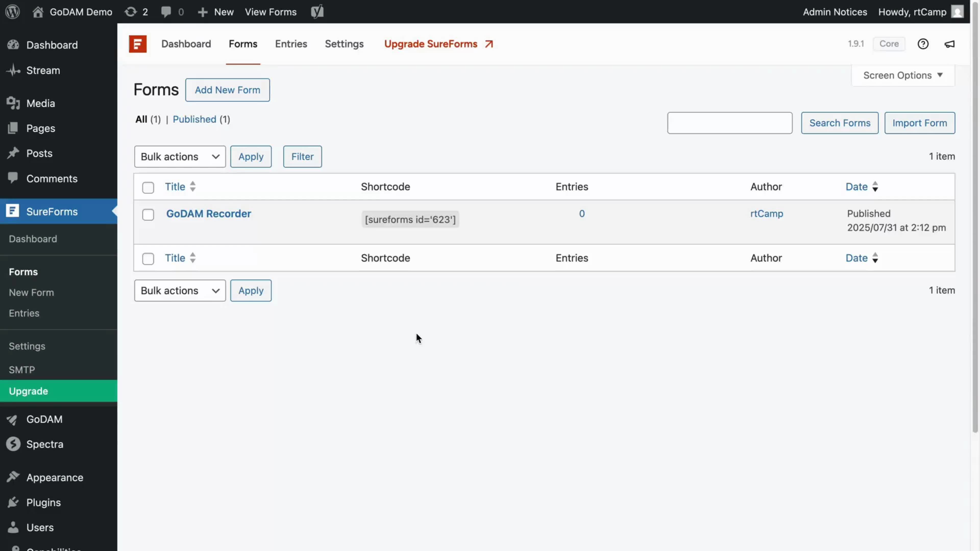Open Appearance from the sidebar
Image resolution: width=980 pixels, height=551 pixels.
tap(54, 477)
